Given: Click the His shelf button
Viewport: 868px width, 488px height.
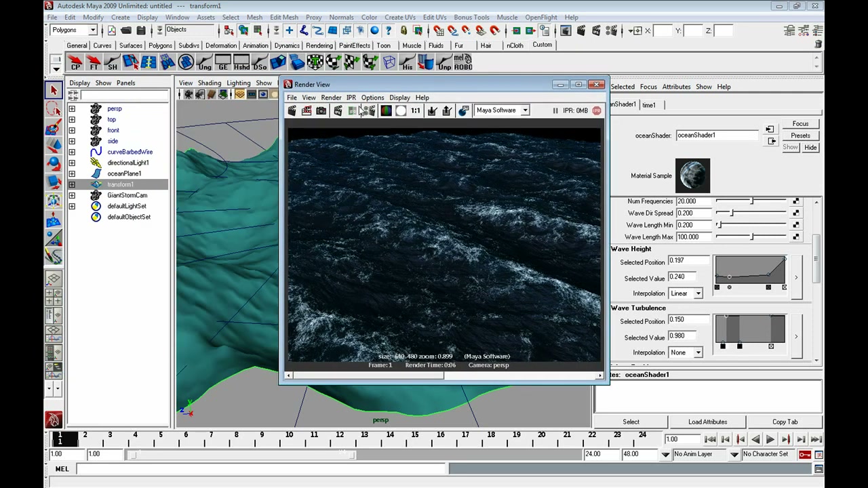Looking at the screenshot, I should [x=407, y=63].
